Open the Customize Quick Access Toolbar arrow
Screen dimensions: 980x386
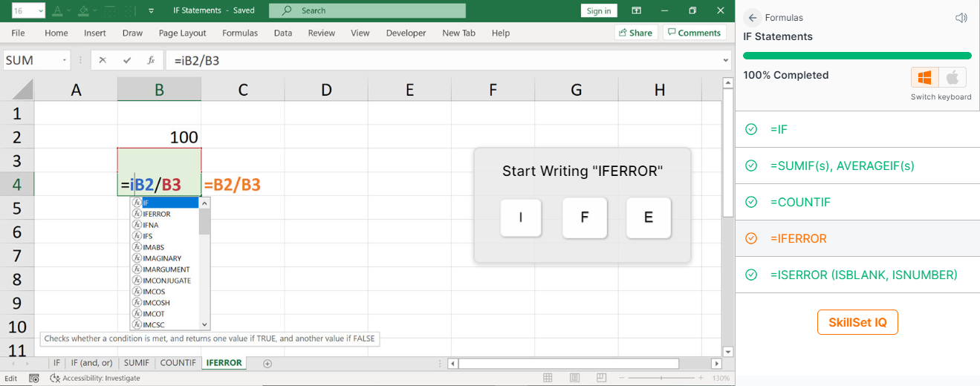point(152,10)
